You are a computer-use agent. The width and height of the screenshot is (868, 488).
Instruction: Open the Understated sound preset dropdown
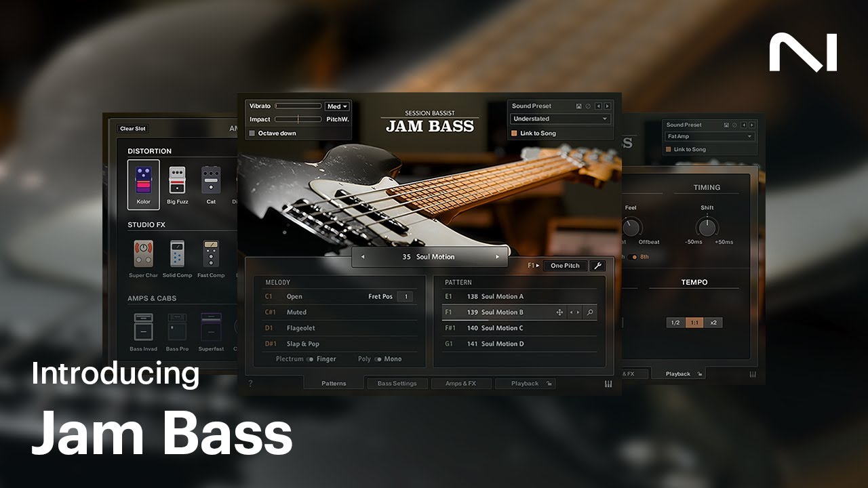(x=560, y=119)
